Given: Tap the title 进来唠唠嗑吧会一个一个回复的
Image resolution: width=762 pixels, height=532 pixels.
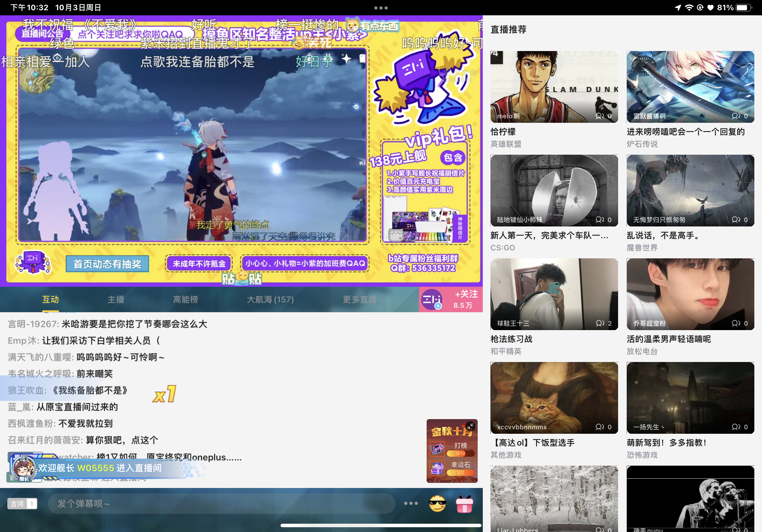Looking at the screenshot, I should pyautogui.click(x=686, y=132).
